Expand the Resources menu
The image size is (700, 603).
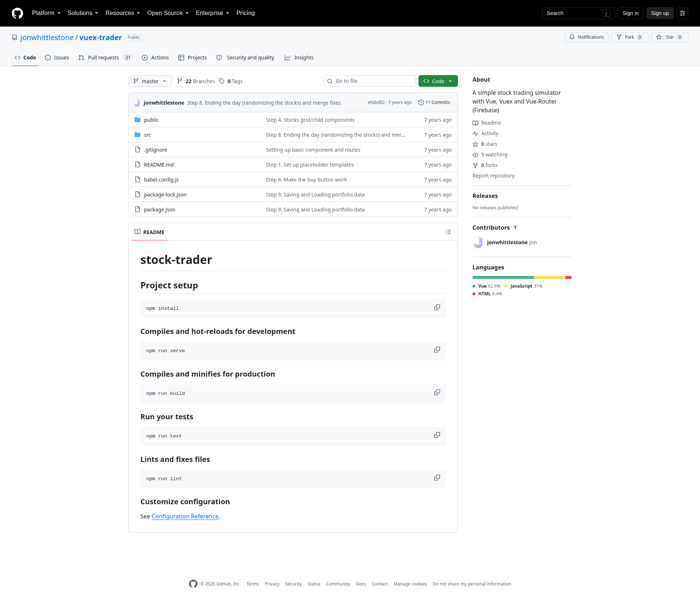point(123,13)
